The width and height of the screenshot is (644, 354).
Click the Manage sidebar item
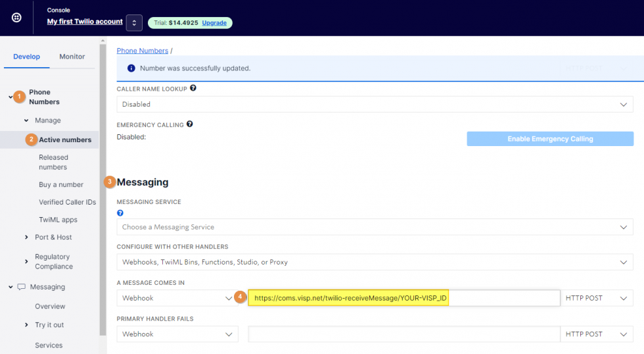coord(47,120)
